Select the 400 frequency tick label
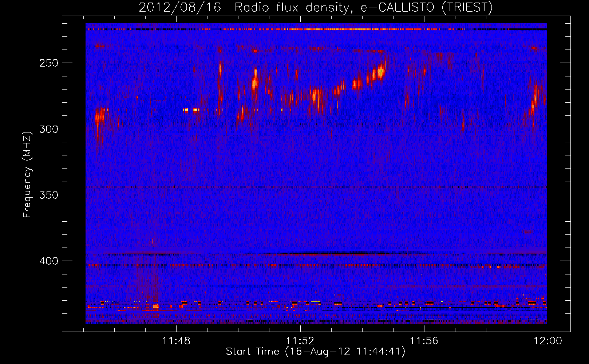 tap(49, 261)
